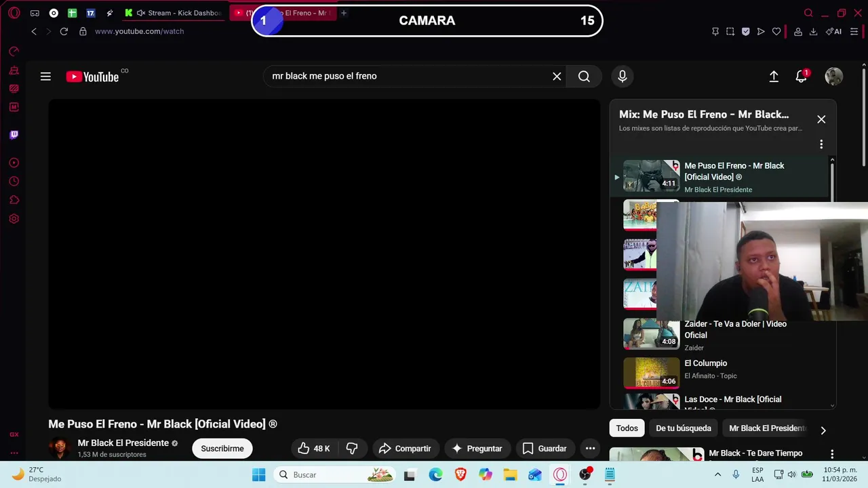Click the Preguntar ask button

[x=477, y=449]
